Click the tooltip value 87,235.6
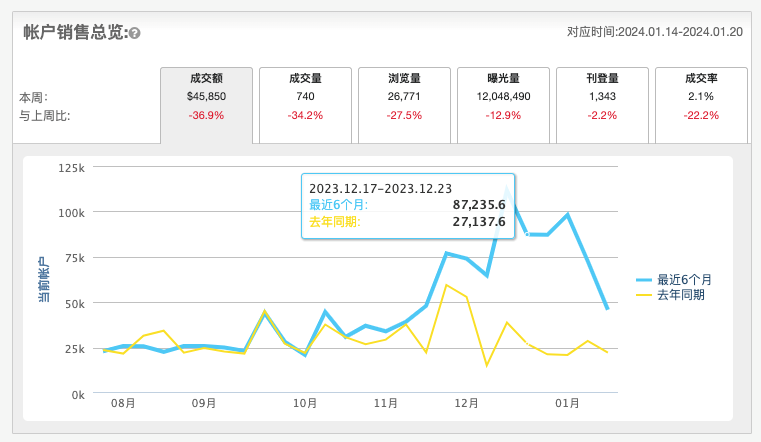 point(479,205)
